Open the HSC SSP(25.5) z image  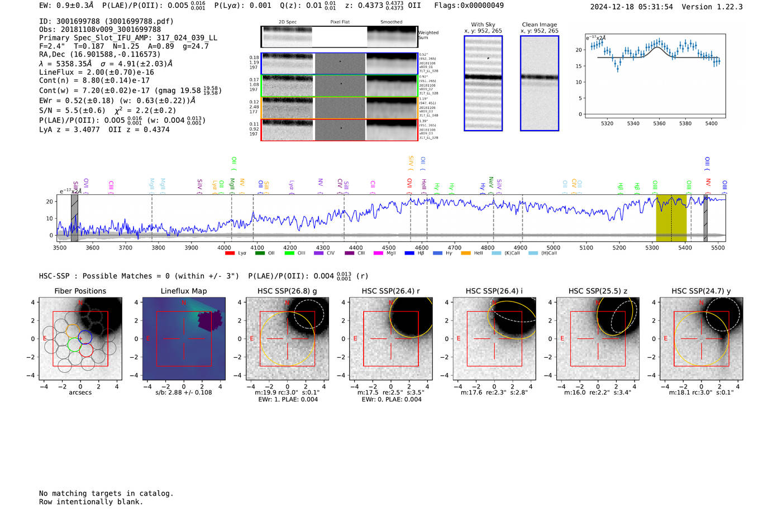pos(598,338)
